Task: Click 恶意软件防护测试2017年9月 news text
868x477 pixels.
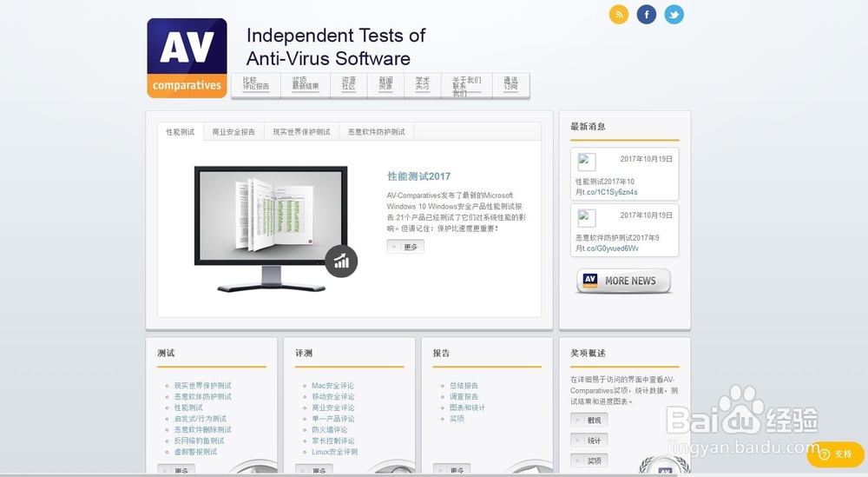Action: click(617, 242)
